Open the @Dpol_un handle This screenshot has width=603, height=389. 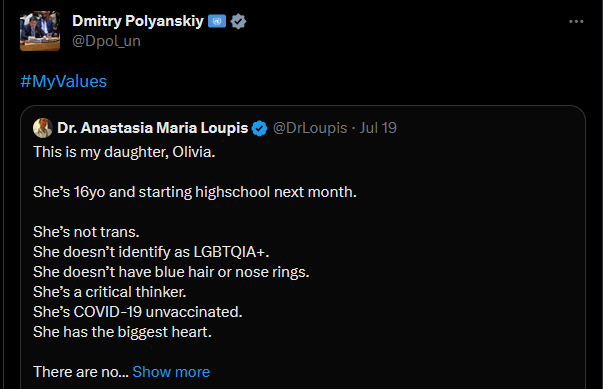coord(107,41)
